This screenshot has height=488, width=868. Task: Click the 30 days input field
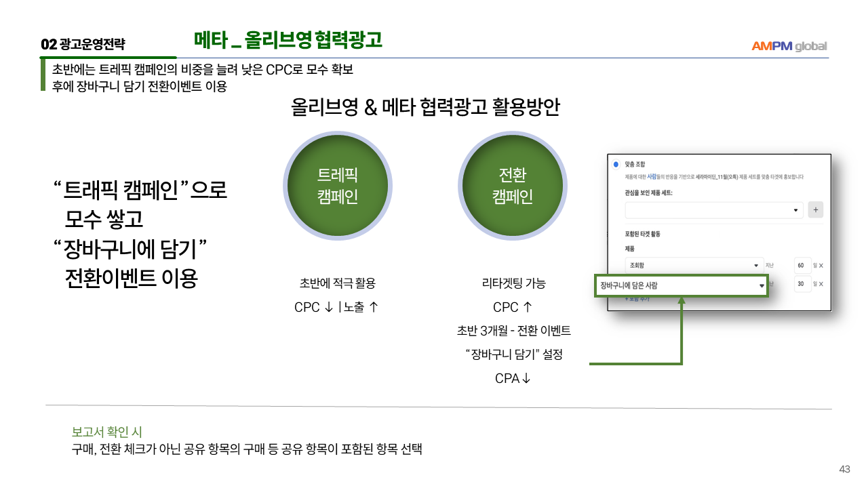[802, 284]
